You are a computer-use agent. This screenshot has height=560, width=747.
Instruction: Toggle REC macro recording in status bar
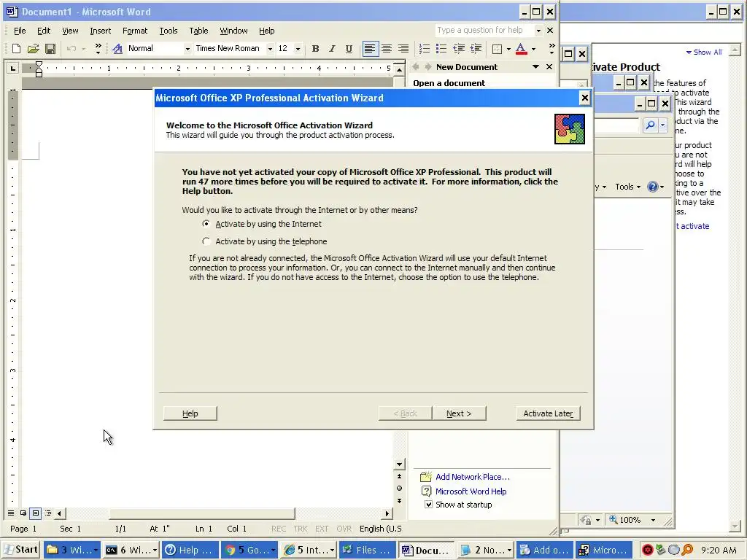pyautogui.click(x=279, y=529)
